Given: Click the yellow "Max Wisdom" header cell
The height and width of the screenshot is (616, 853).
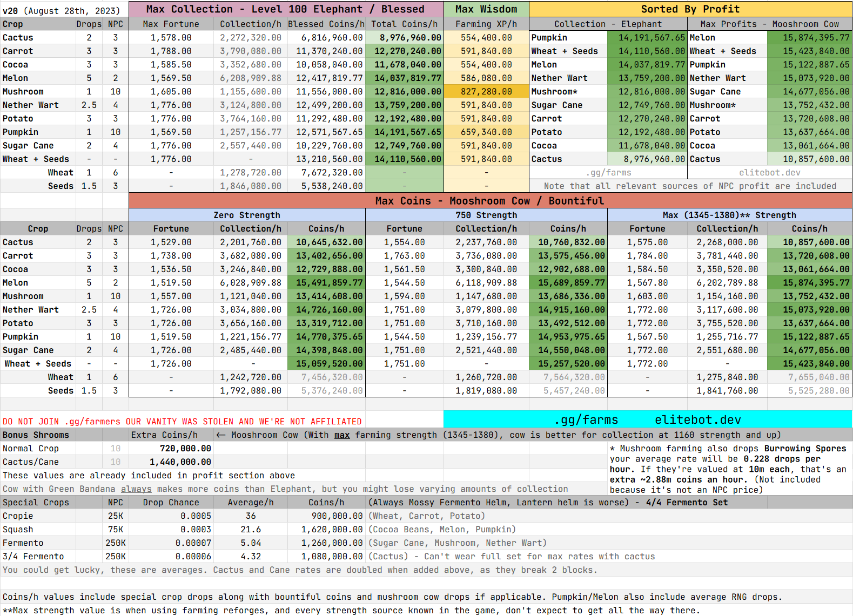Looking at the screenshot, I should pos(486,9).
